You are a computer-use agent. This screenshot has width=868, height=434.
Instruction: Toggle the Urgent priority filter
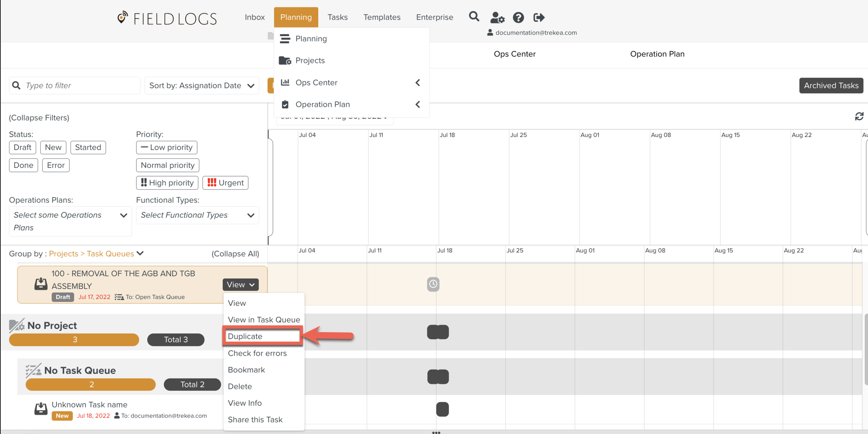pyautogui.click(x=225, y=183)
